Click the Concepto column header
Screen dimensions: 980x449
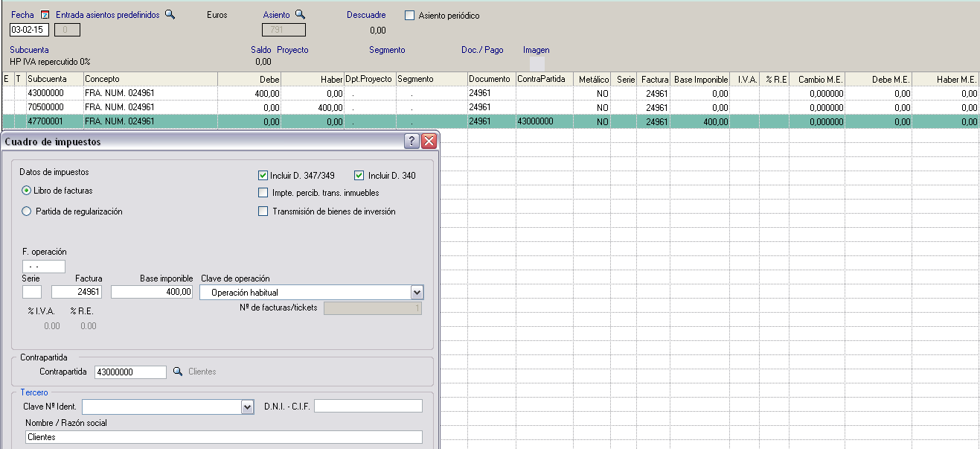point(150,79)
